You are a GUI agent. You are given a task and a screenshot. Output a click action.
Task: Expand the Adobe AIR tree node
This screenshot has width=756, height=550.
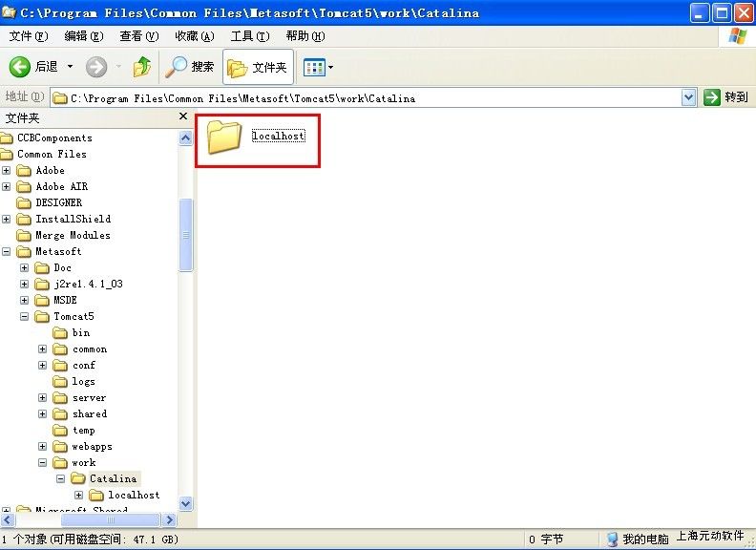[7, 186]
